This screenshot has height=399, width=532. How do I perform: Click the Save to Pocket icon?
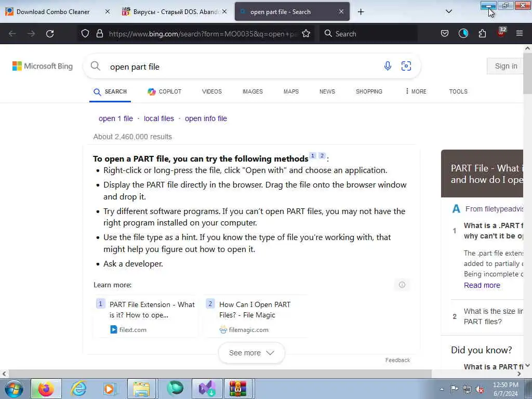(x=445, y=33)
